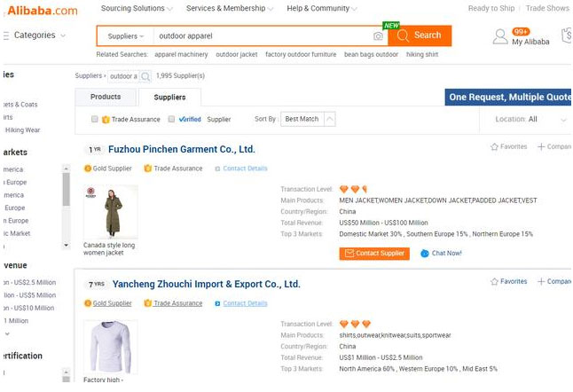Switch to the Products tab
This screenshot has width=573, height=392.
106,97
